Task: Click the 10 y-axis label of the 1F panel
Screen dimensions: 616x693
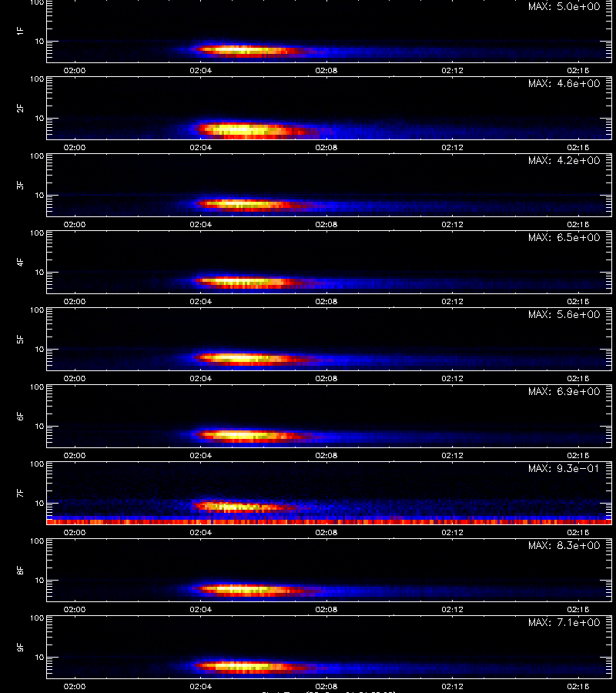Action: tap(40, 41)
